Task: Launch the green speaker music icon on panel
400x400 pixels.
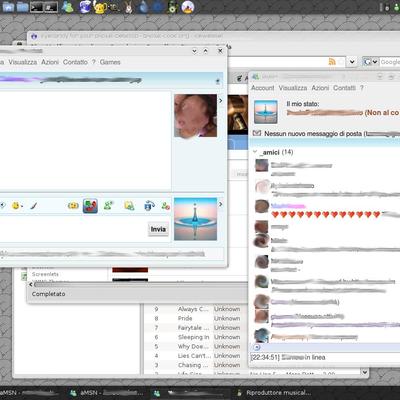Action: (172, 7)
